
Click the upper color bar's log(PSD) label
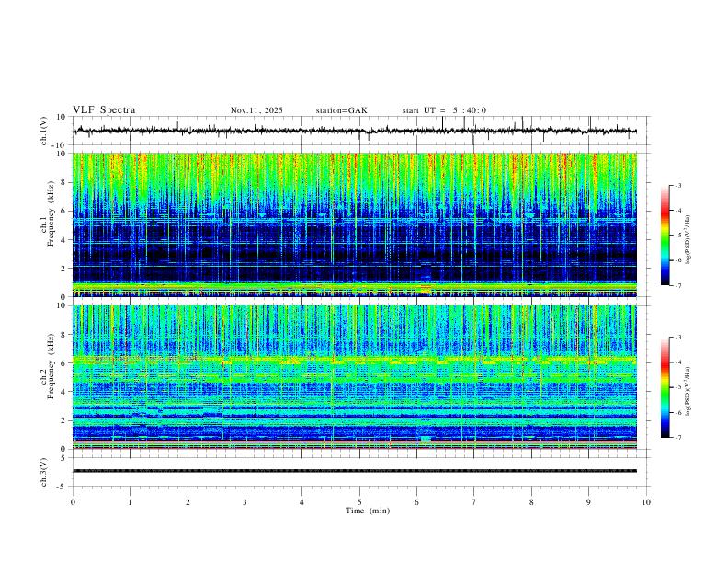pyautogui.click(x=688, y=240)
